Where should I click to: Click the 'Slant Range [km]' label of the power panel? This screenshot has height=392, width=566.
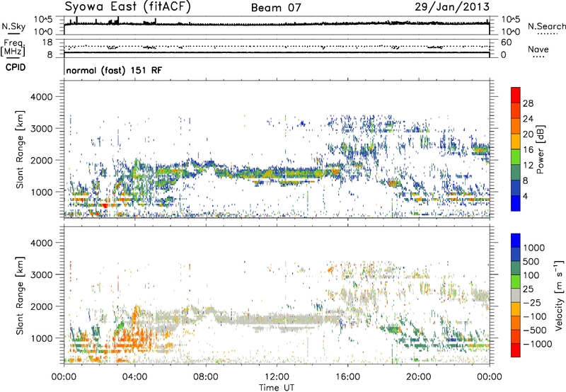[x=20, y=149]
